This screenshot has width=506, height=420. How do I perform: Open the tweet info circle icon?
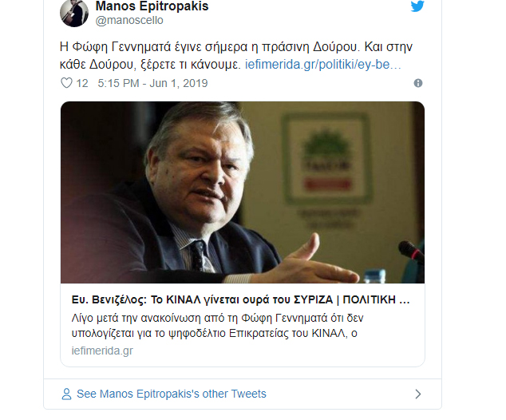(x=417, y=83)
